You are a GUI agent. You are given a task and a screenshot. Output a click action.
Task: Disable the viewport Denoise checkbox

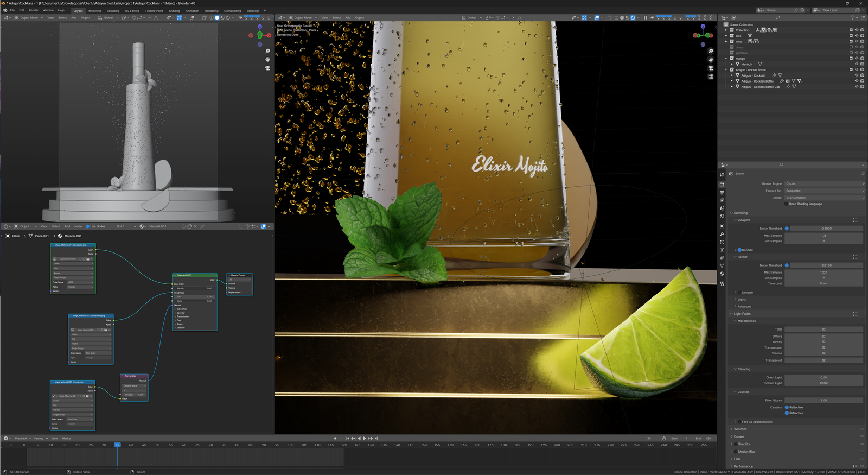point(739,250)
